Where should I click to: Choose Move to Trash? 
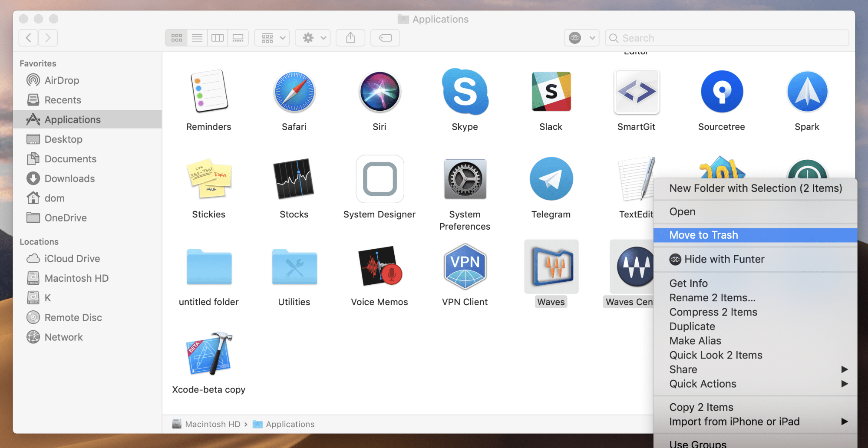(x=703, y=235)
